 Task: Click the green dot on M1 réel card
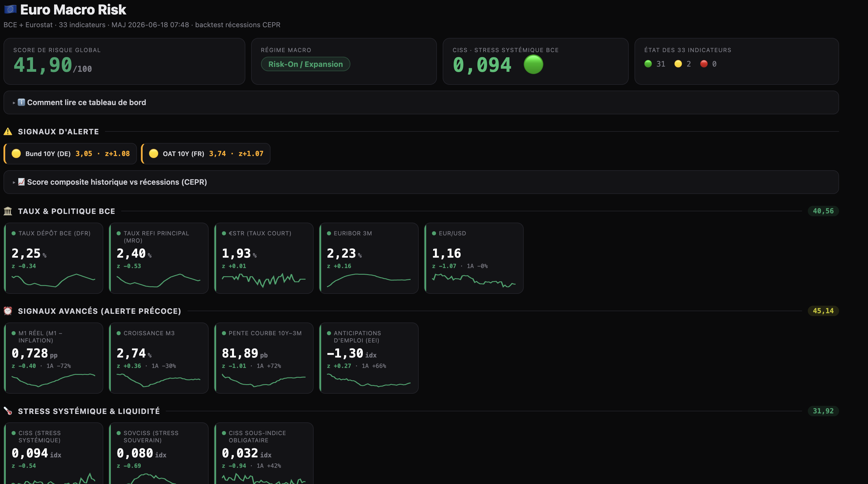point(14,333)
